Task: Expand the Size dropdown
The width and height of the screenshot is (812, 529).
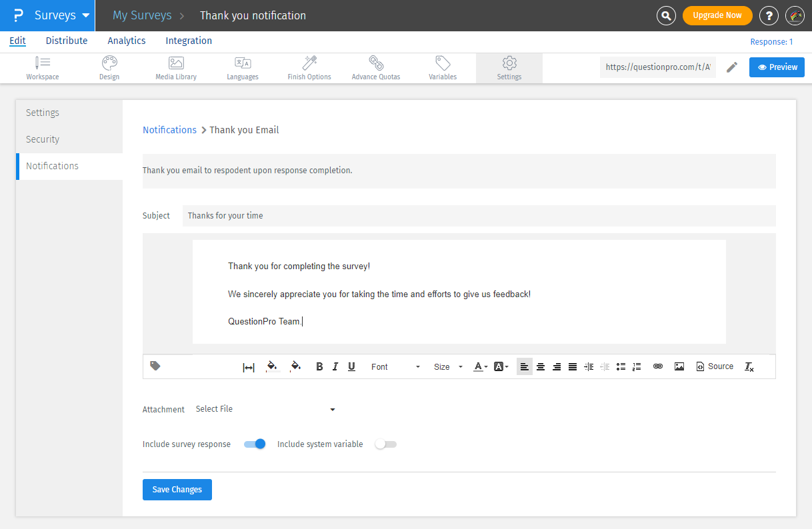Action: tap(448, 367)
